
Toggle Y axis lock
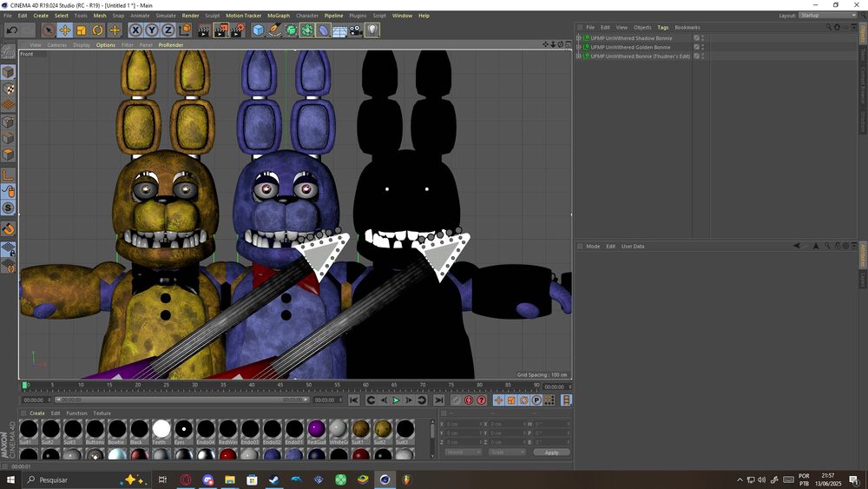coord(152,30)
